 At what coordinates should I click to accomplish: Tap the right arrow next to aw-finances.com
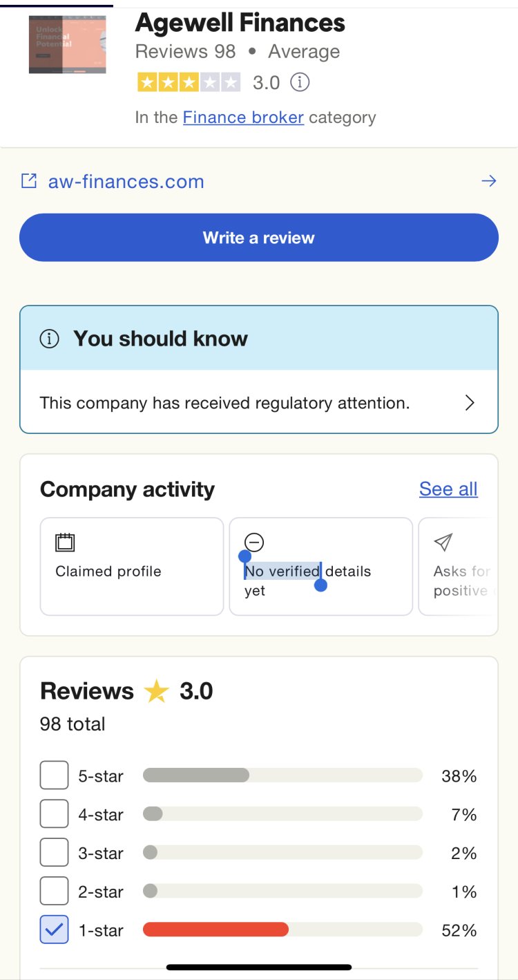click(x=488, y=182)
